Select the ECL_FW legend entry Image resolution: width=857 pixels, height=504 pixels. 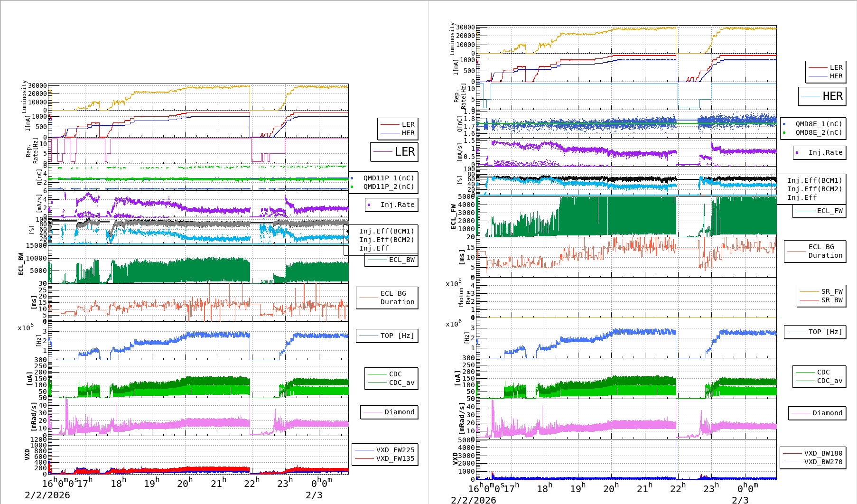[830, 211]
